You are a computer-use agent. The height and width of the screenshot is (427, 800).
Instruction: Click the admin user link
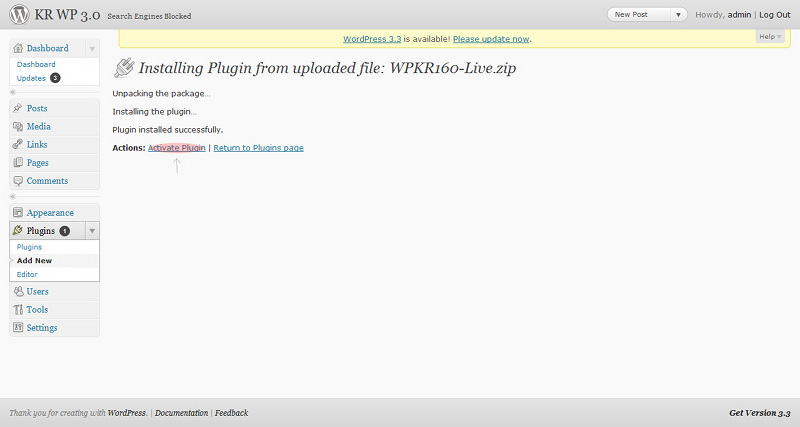739,15
